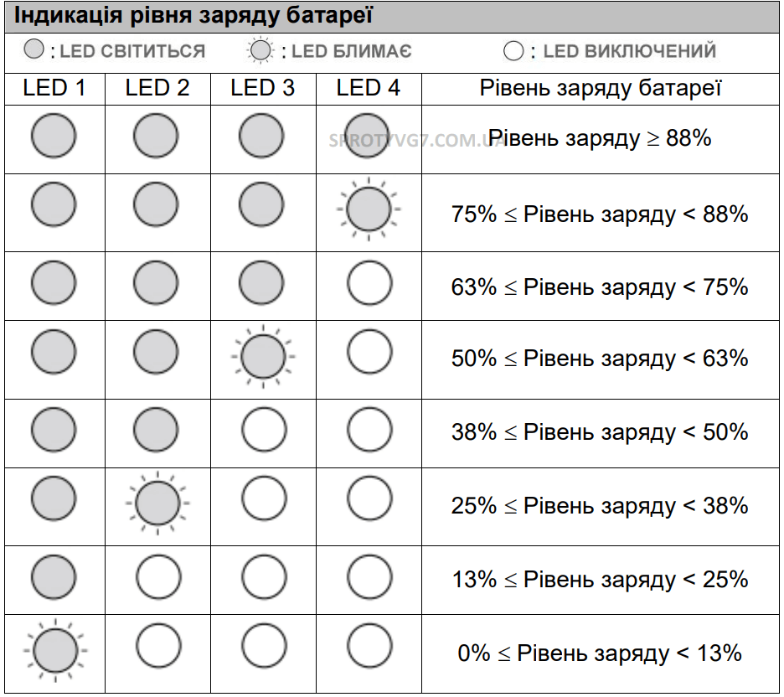The height and width of the screenshot is (697, 784).
Task: Click the '0% ≤ Рівень заряду < 13%' text
Action: [x=600, y=653]
